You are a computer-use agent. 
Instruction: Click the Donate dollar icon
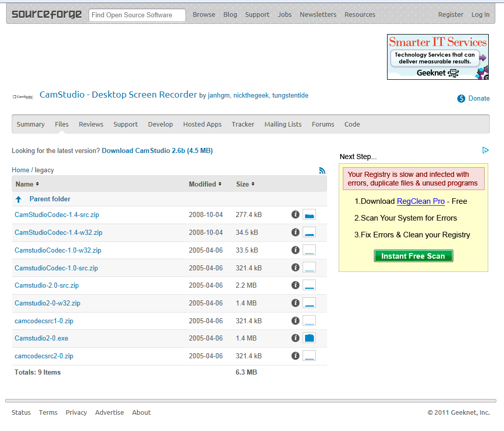coord(461,99)
